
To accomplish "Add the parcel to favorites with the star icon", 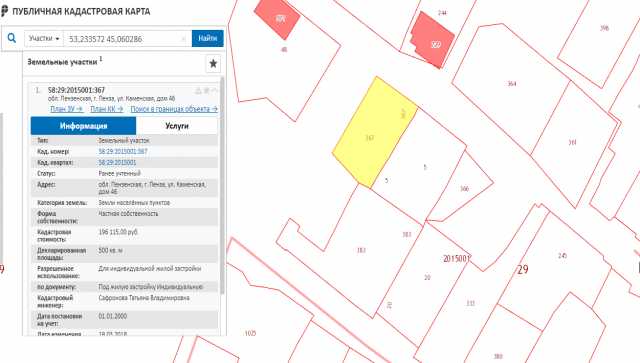I will (213, 64).
